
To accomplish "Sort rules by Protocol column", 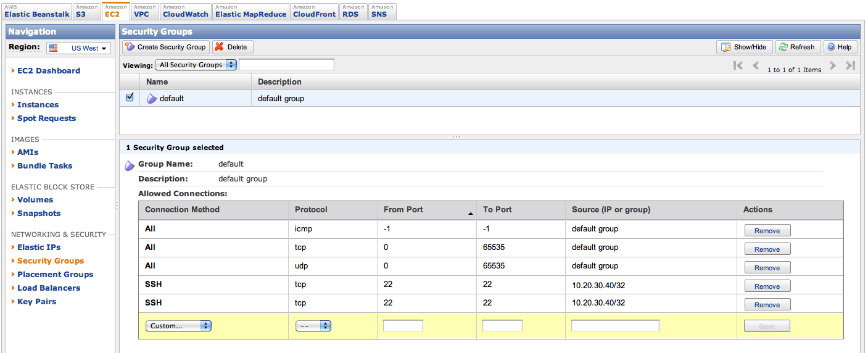I will coord(332,210).
